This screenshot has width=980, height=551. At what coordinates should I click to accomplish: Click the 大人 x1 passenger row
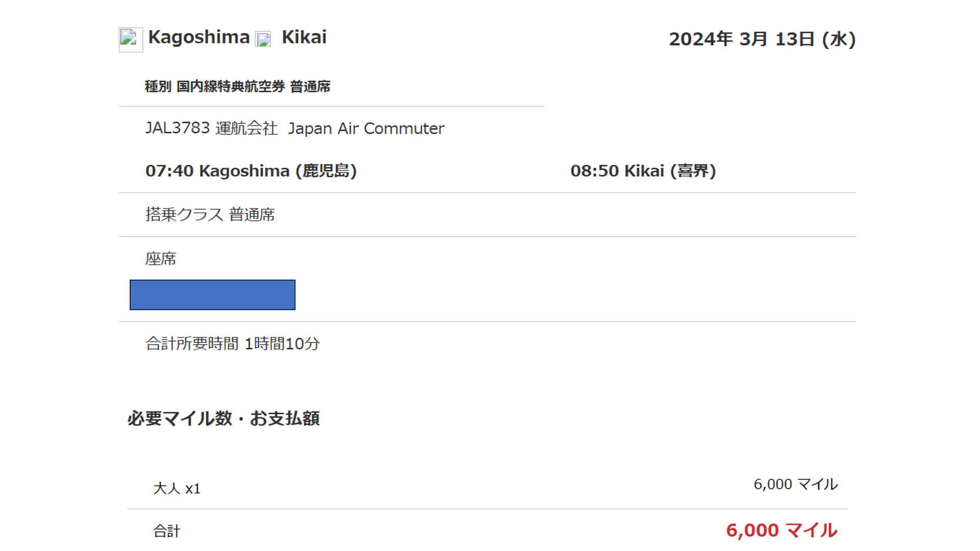point(177,489)
